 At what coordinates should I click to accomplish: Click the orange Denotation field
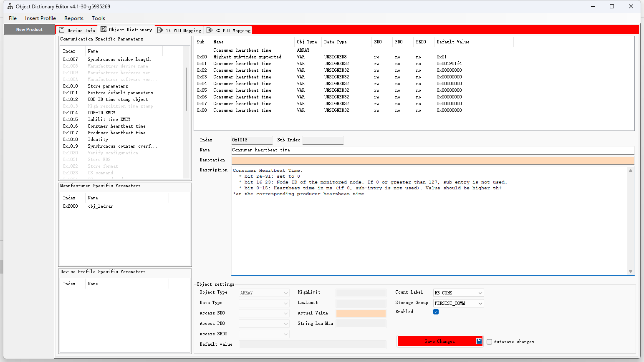(x=433, y=161)
